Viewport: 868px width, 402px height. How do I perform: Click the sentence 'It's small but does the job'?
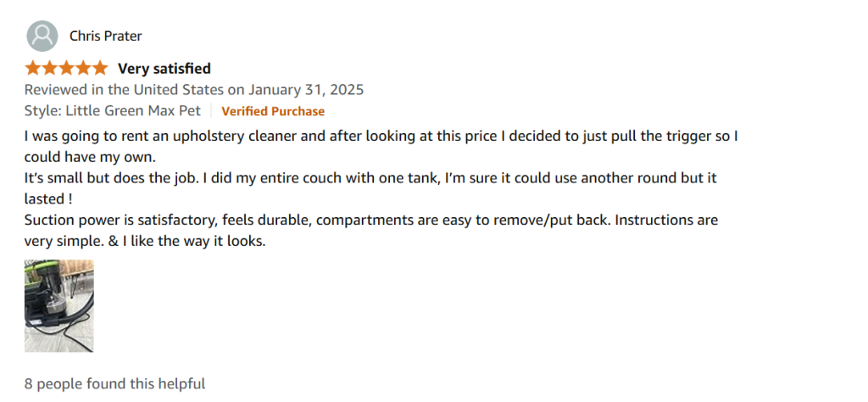117,178
